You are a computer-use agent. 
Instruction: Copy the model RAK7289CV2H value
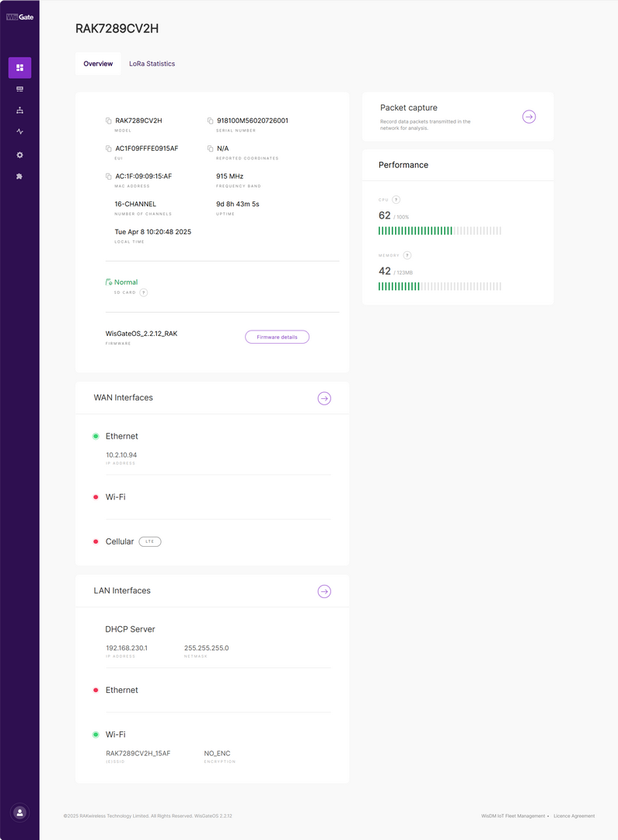(109, 121)
